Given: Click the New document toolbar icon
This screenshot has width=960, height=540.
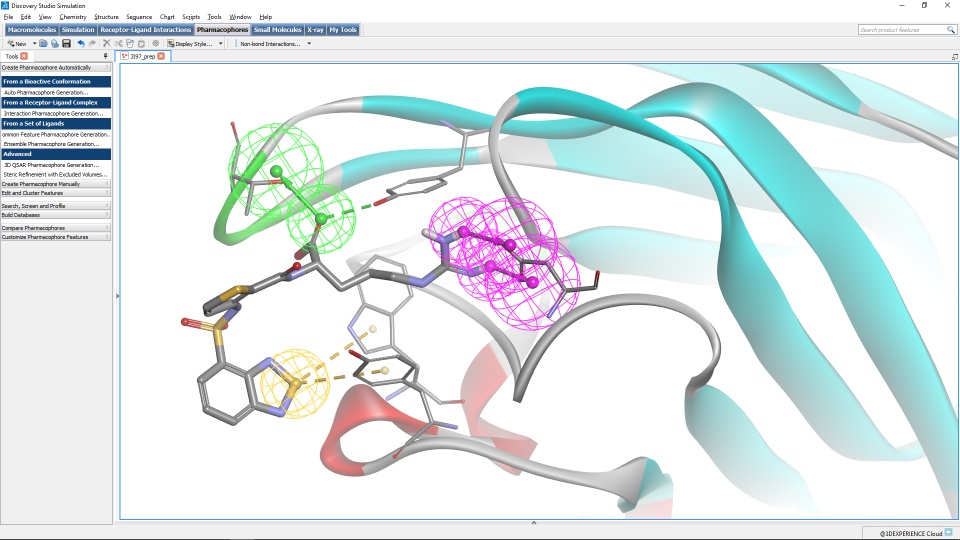Looking at the screenshot, I should click(x=17, y=43).
